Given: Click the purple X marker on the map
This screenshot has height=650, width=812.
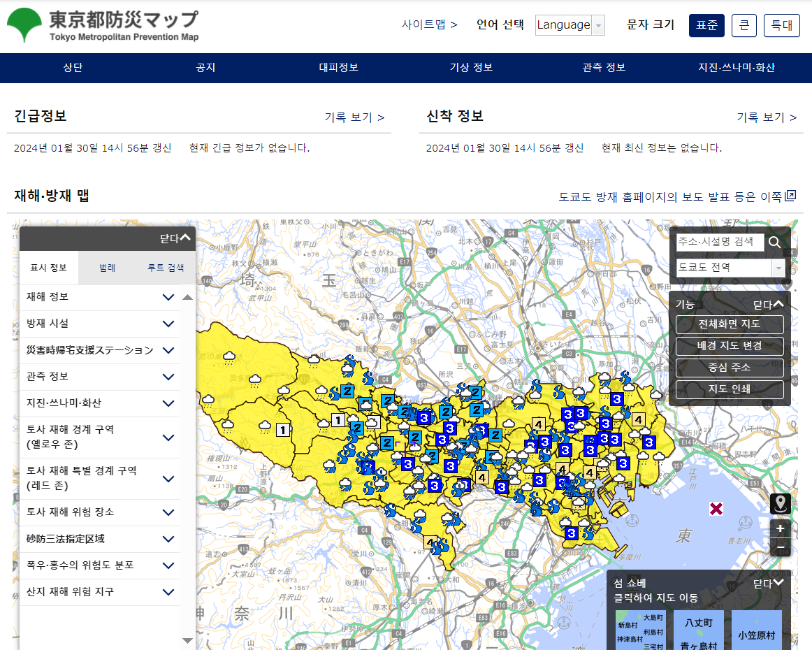Looking at the screenshot, I should pos(716,509).
